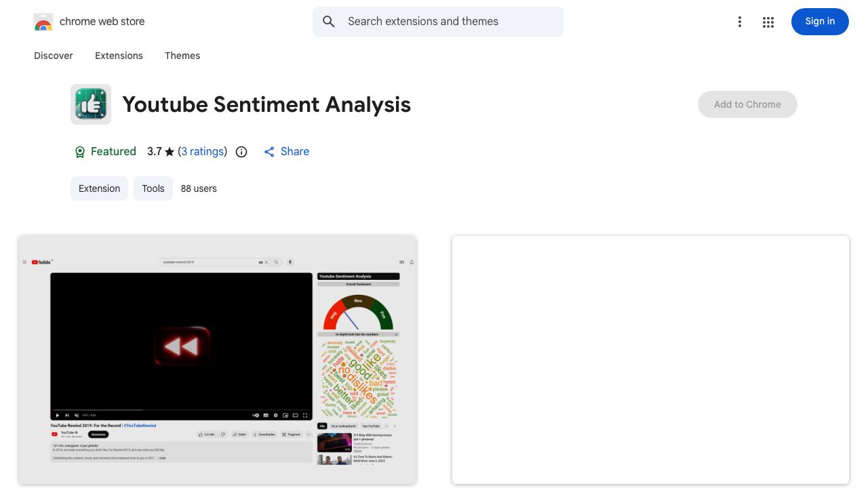Click the ratings info circle icon

[x=241, y=152]
